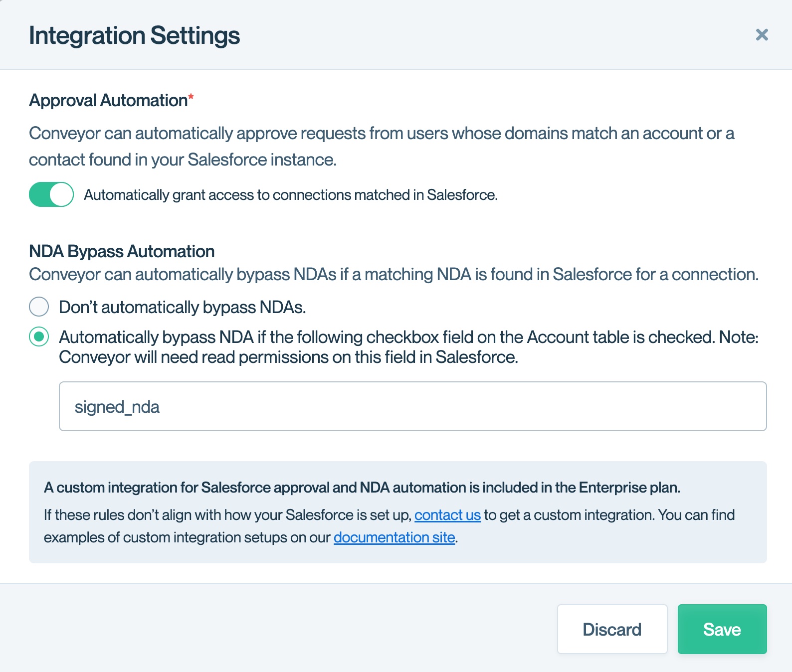
Task: Click the "Integration Settings" dialog title
Action: (x=134, y=36)
